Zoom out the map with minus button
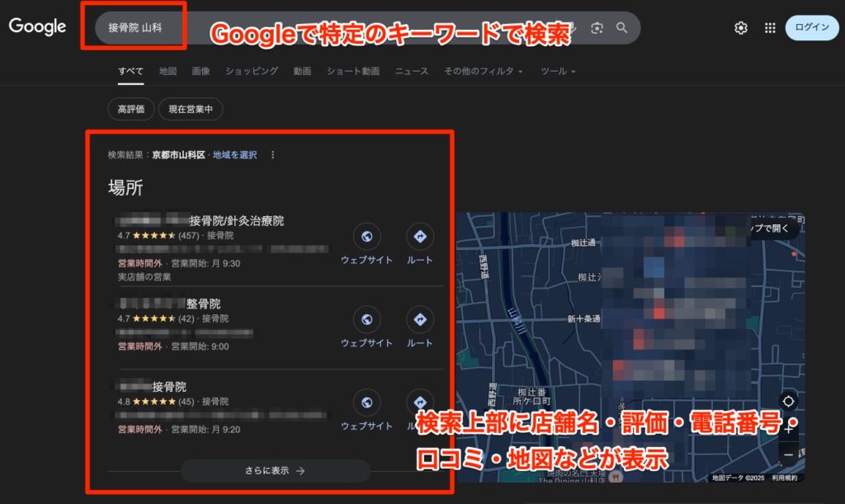Screen dimensions: 845x504 788,455
